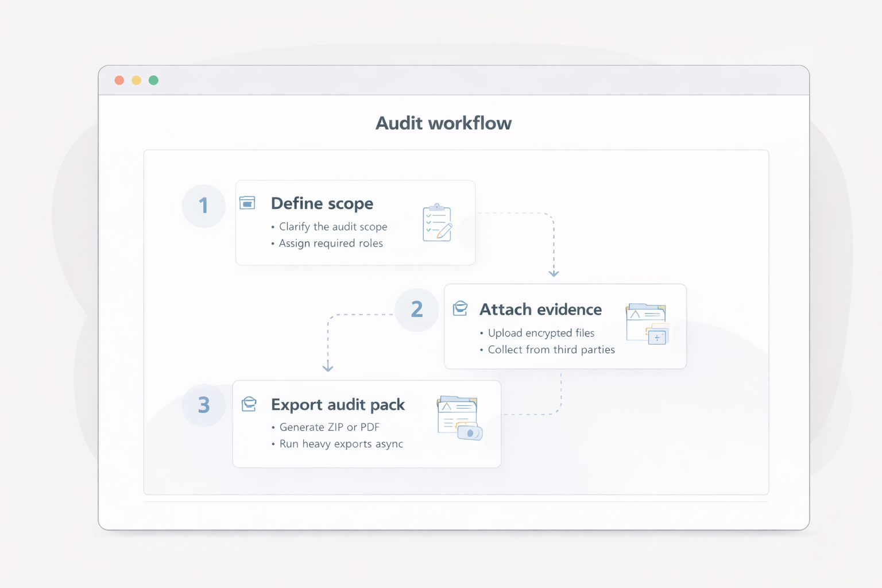The height and width of the screenshot is (588, 882).
Task: Select the 'Upload encrypted files' item
Action: 540,333
